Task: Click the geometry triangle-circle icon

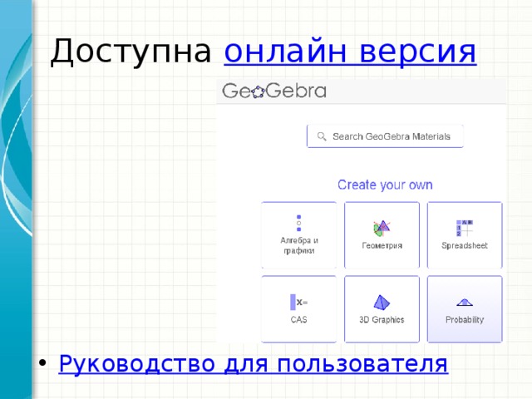Action: point(382,228)
